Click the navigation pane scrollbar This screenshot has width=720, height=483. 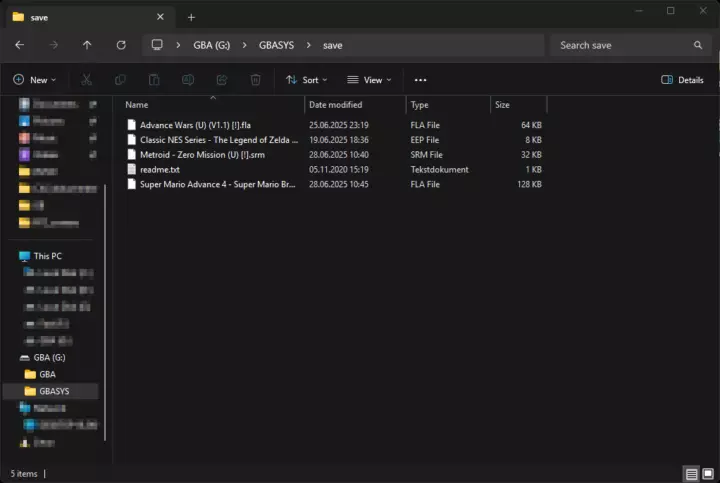tap(105, 312)
